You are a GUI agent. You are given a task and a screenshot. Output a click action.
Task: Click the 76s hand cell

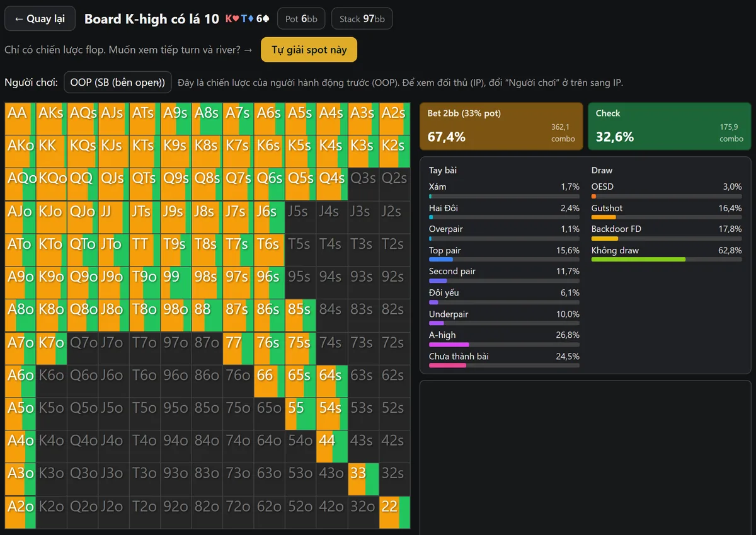pyautogui.click(x=270, y=348)
